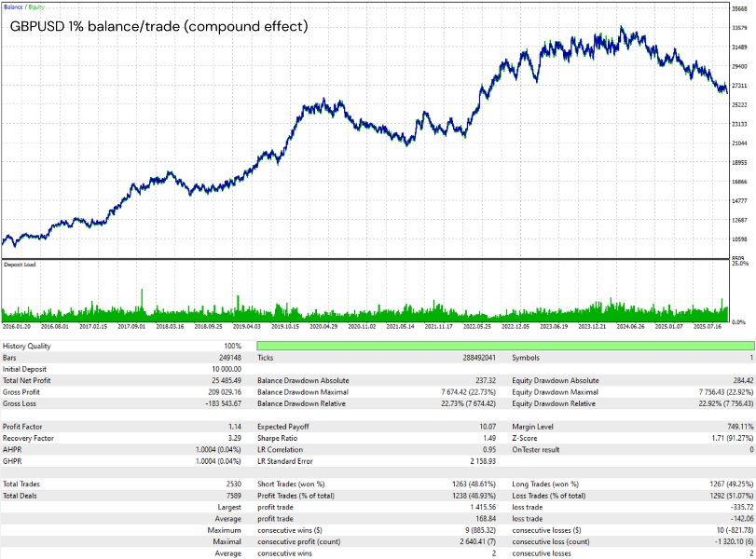
Task: Click the average loss trade value -142.06
Action: pyautogui.click(x=742, y=519)
